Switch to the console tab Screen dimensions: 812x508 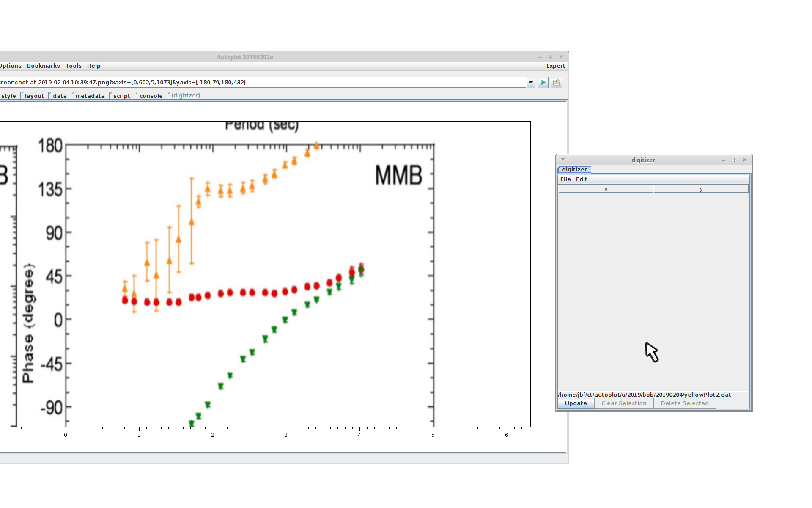[x=151, y=96]
